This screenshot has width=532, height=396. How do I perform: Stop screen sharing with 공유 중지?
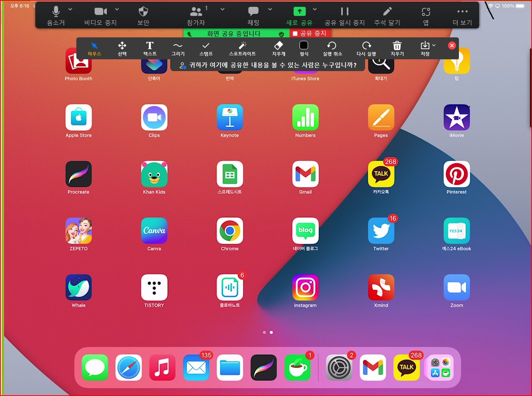(309, 33)
